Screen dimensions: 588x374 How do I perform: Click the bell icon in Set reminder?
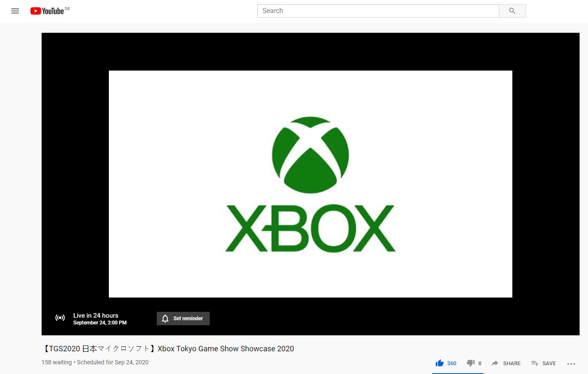165,319
